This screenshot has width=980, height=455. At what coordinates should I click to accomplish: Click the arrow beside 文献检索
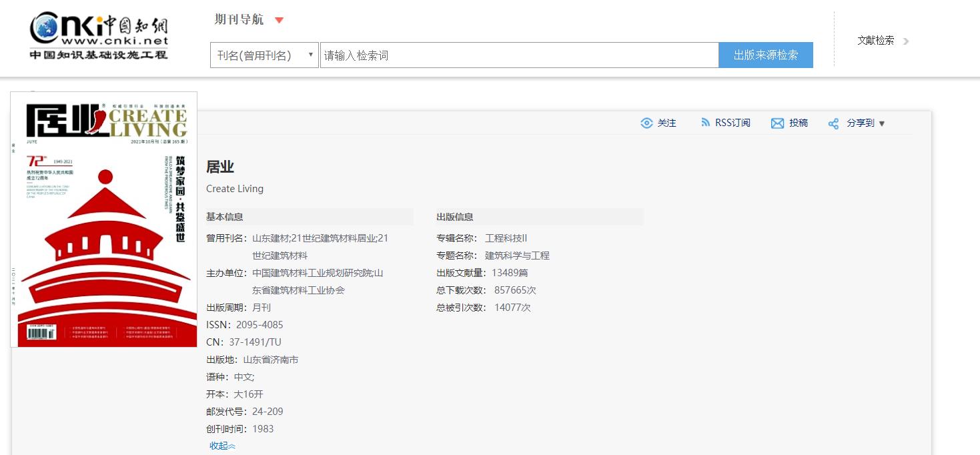pyautogui.click(x=906, y=41)
